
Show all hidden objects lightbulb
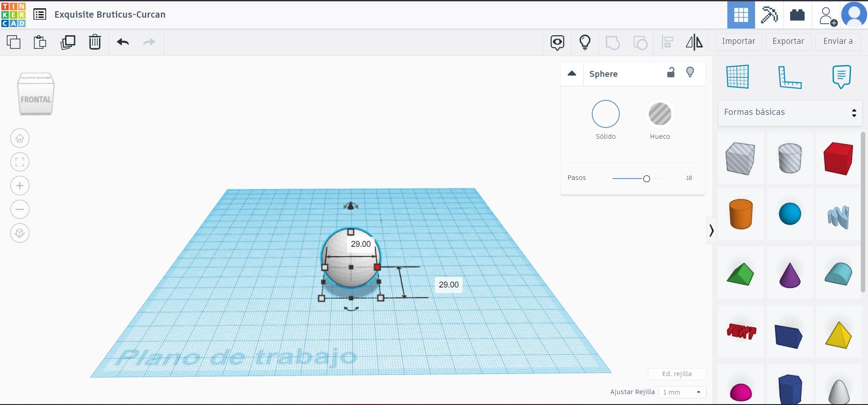[x=585, y=42]
